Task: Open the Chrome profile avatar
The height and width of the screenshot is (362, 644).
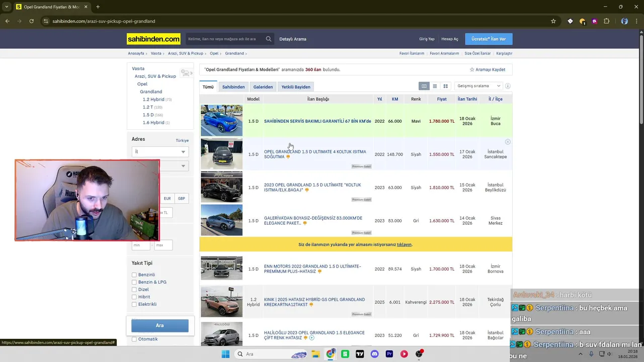Action: 624,21
